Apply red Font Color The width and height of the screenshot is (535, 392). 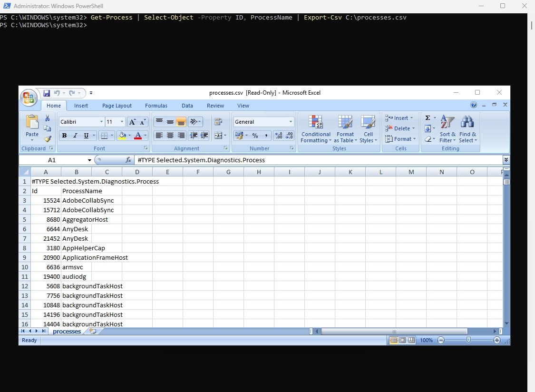tap(138, 136)
